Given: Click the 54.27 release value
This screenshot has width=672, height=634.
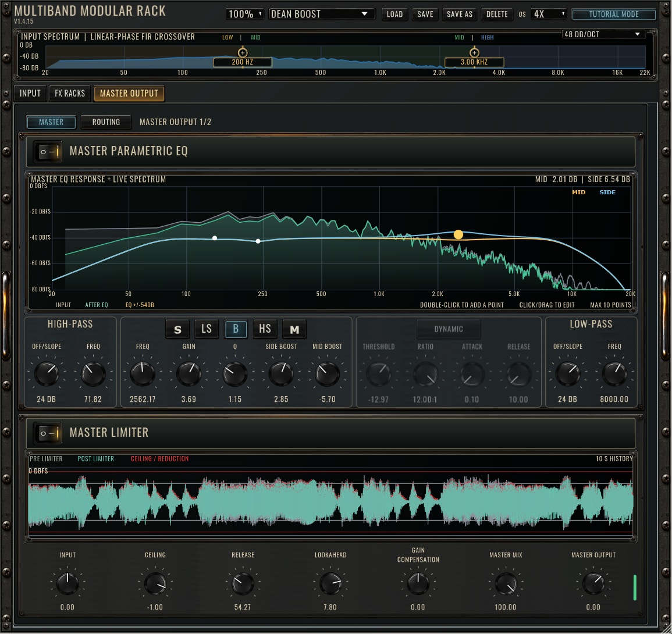Looking at the screenshot, I should click(243, 607).
